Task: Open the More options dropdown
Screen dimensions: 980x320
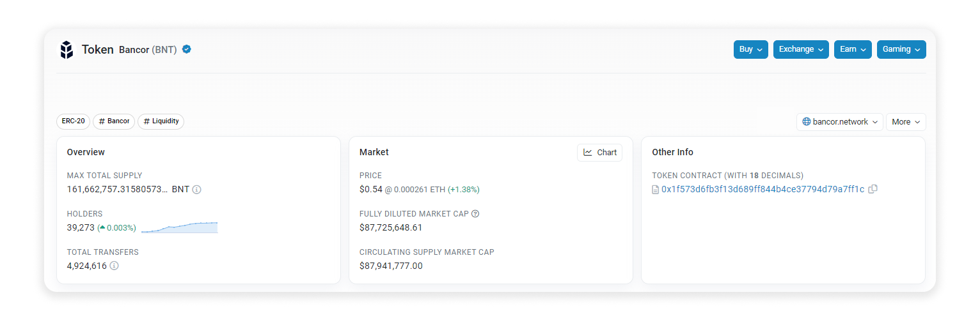Action: point(905,122)
